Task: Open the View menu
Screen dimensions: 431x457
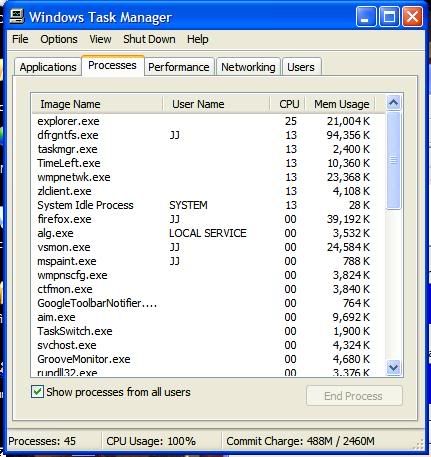Action: (100, 39)
